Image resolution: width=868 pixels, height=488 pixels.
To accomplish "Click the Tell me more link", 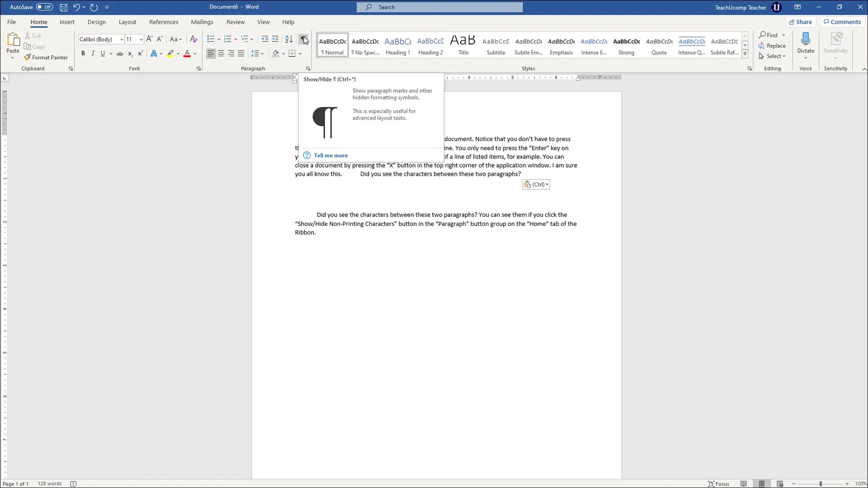I will click(331, 155).
